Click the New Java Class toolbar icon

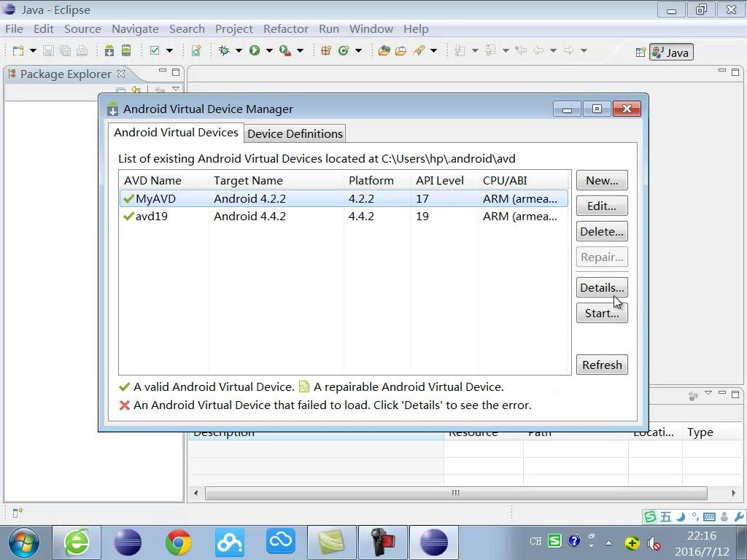344,50
